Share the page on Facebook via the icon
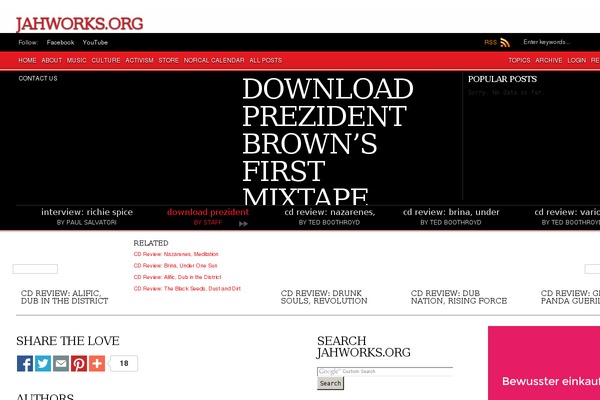The width and height of the screenshot is (600, 400). point(25,363)
